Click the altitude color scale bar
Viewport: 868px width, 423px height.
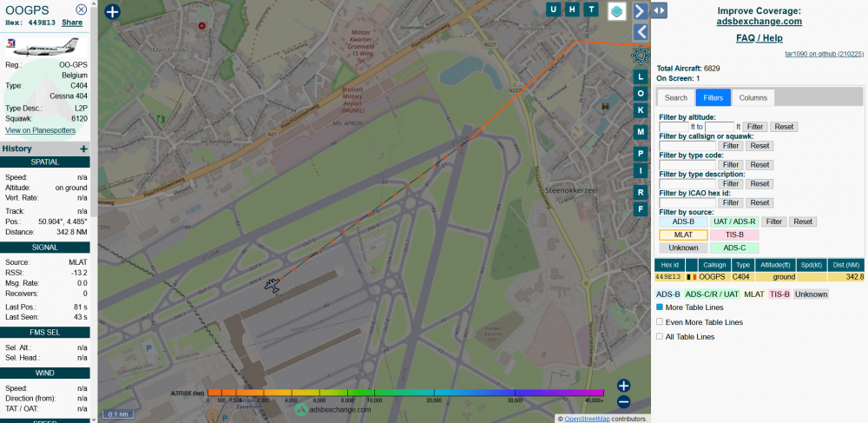click(405, 393)
